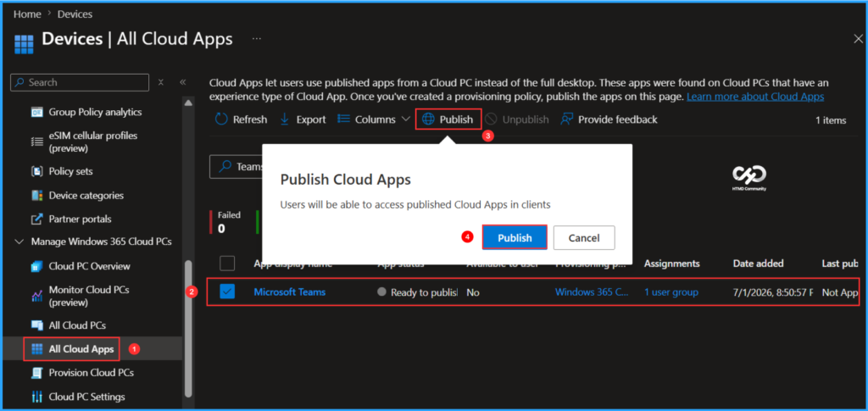Open Group Policy analytics in the sidebar
This screenshot has width=868, height=411.
click(95, 113)
